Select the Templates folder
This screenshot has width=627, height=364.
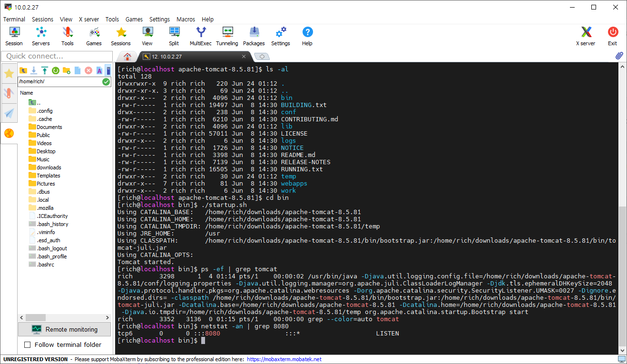coord(44,176)
